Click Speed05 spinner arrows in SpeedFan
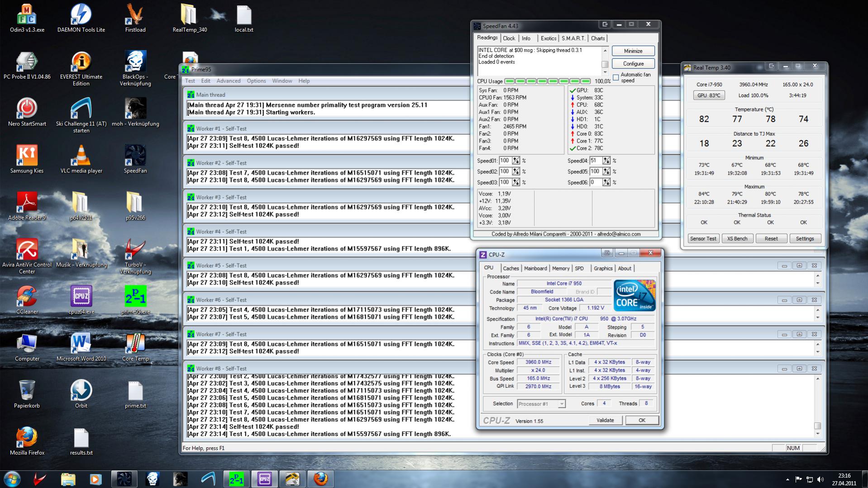This screenshot has height=488, width=868. point(606,171)
